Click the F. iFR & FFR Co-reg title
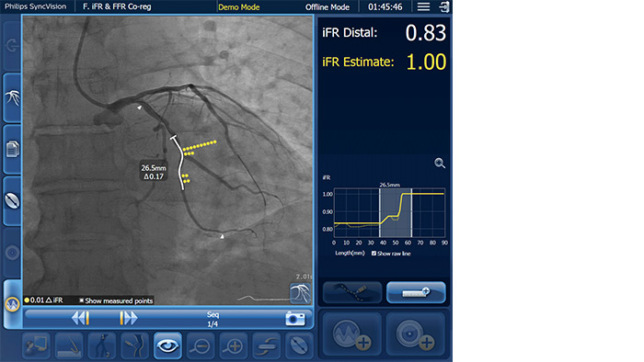Viewport: 644px width, 362px height. point(117,6)
